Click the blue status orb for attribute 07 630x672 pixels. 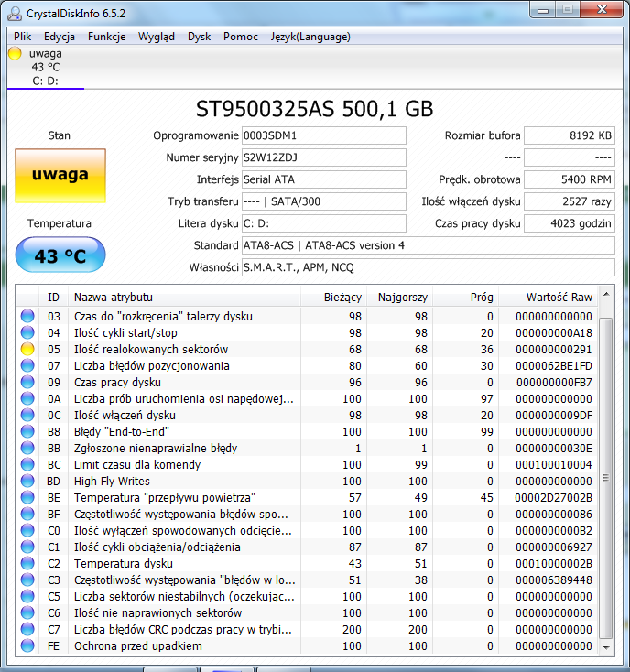(27, 365)
